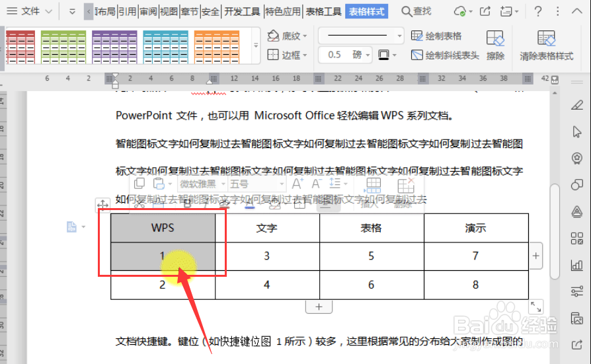This screenshot has height=364, width=591.
Task: Open the more options vertical dots menu
Action: click(x=557, y=11)
